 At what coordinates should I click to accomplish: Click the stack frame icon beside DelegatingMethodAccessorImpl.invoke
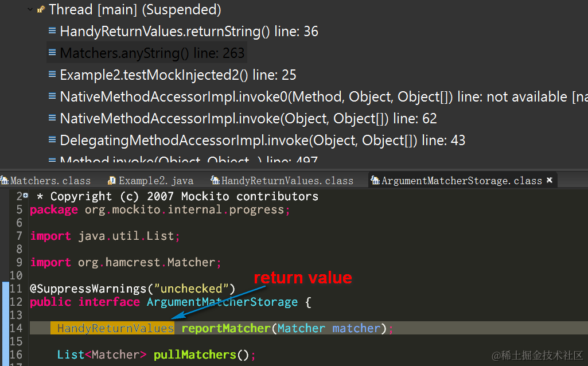coord(52,139)
